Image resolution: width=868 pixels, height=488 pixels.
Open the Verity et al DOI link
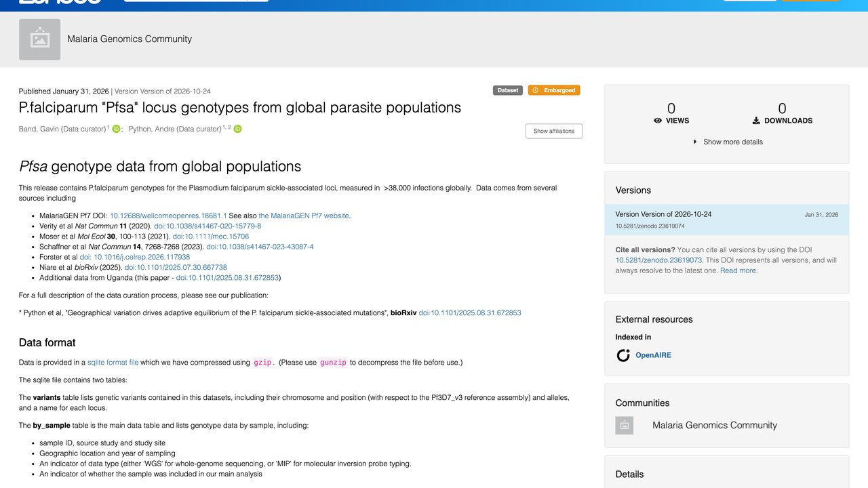coord(208,226)
